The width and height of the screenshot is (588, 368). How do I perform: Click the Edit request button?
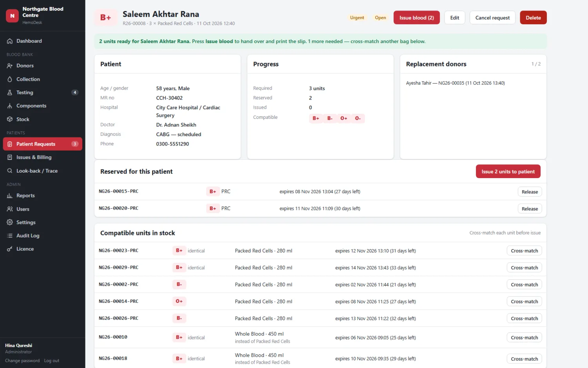[x=455, y=18]
